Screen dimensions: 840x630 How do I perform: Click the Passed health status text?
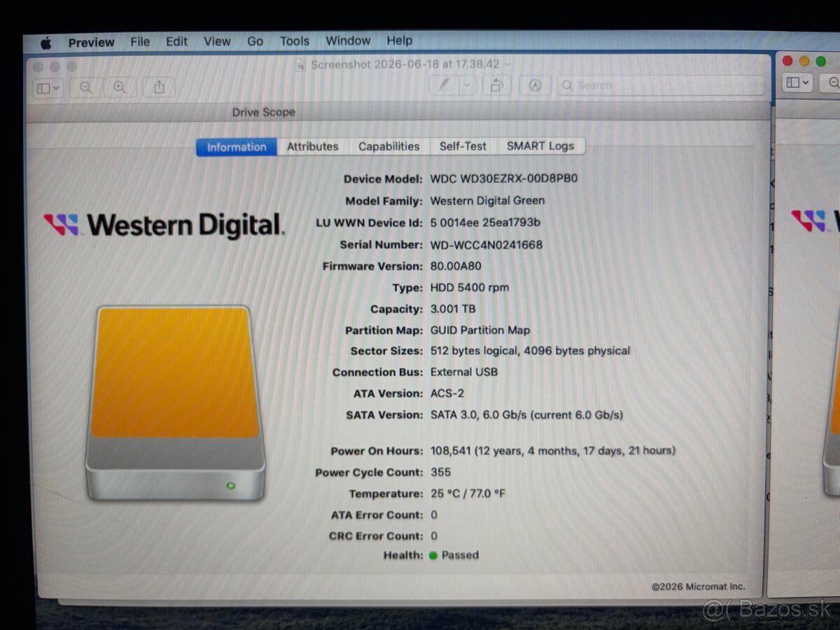(x=460, y=555)
